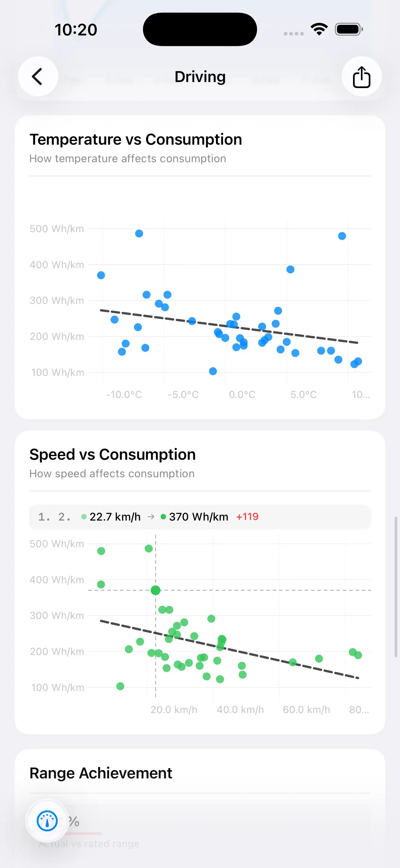400x868 pixels.
Task: Tap the arrow between speed and consumption
Action: pyautogui.click(x=151, y=517)
